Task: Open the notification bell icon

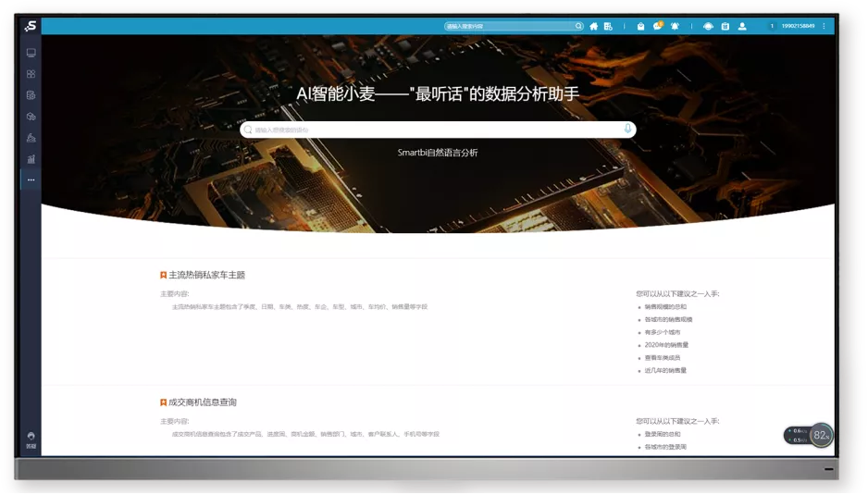Action: [675, 26]
